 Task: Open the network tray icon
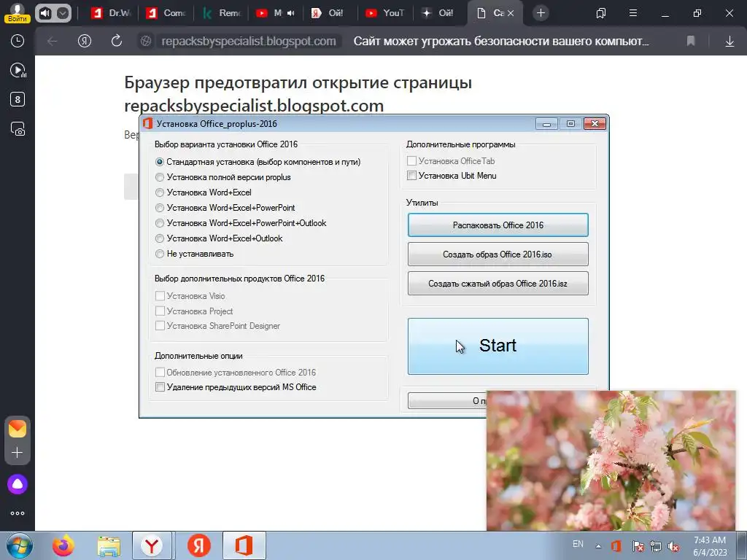pyautogui.click(x=656, y=546)
